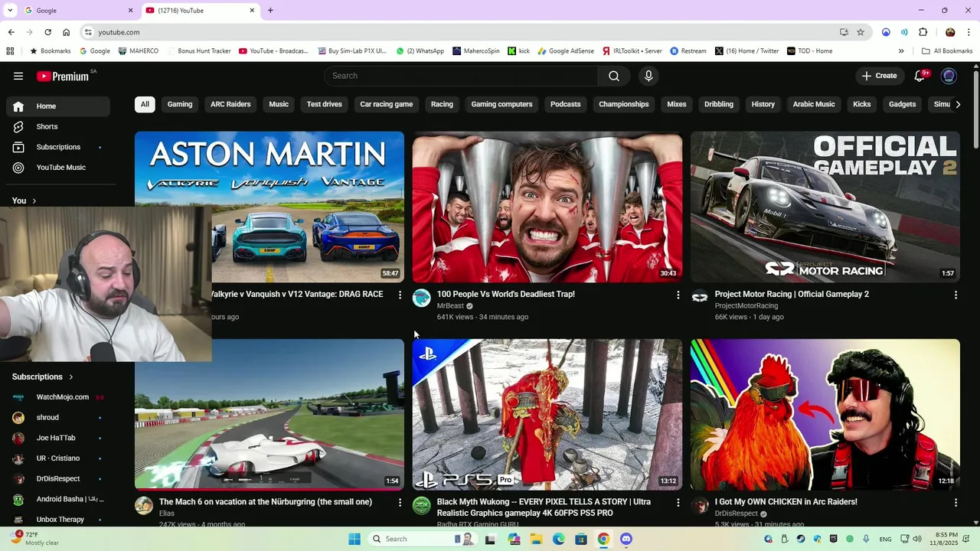Image resolution: width=980 pixels, height=551 pixels.
Task: Select the Championships filter chip
Action: (x=624, y=104)
